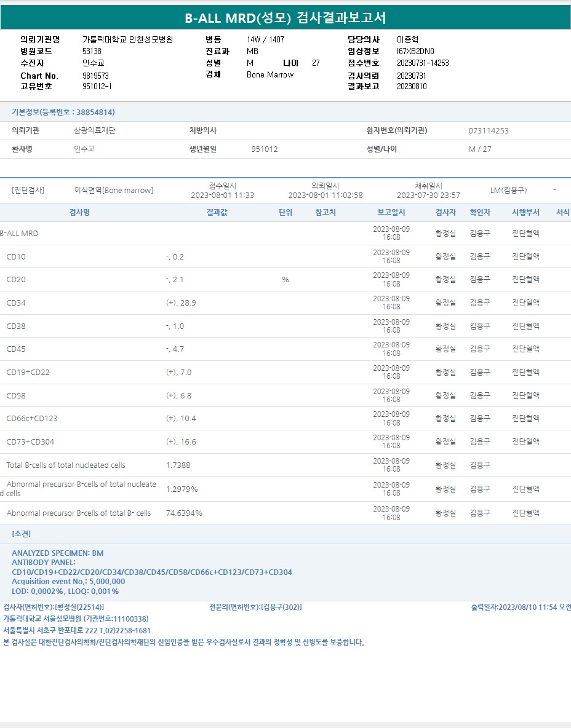
Task: Click the B-ALL MRD report title banner
Action: point(285,18)
